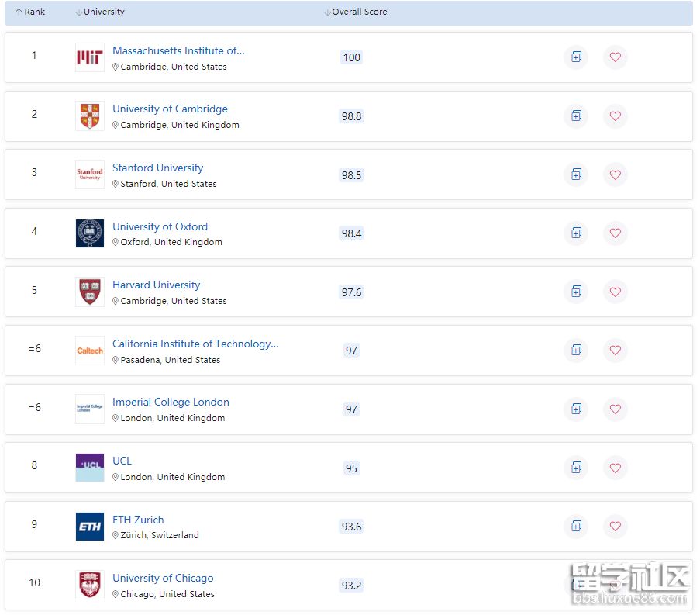Image resolution: width=700 pixels, height=615 pixels.
Task: Click the compare icon for MIT row
Action: (x=576, y=57)
